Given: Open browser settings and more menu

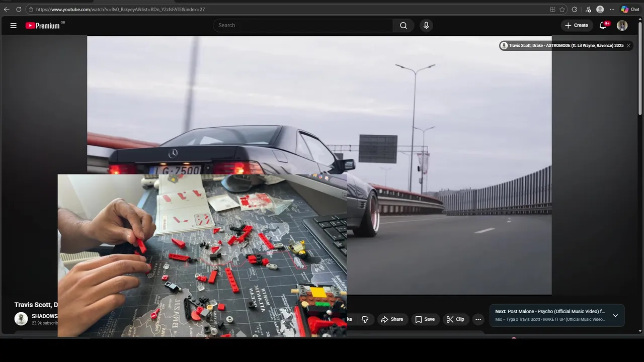Looking at the screenshot, I should click(x=612, y=9).
